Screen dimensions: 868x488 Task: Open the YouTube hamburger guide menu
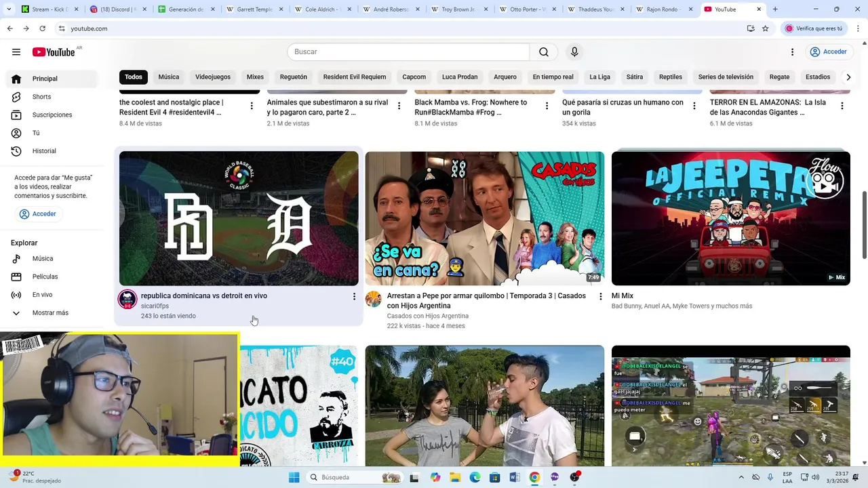click(x=16, y=52)
